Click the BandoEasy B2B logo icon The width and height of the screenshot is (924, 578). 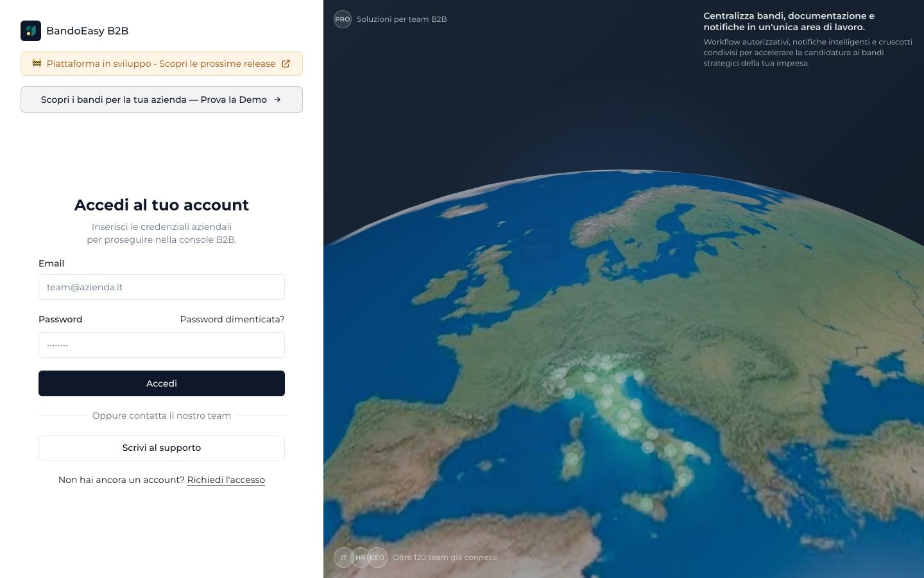(31, 31)
